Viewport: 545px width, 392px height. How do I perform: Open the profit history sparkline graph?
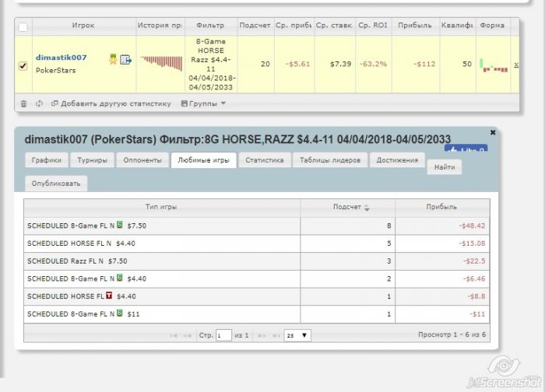161,63
